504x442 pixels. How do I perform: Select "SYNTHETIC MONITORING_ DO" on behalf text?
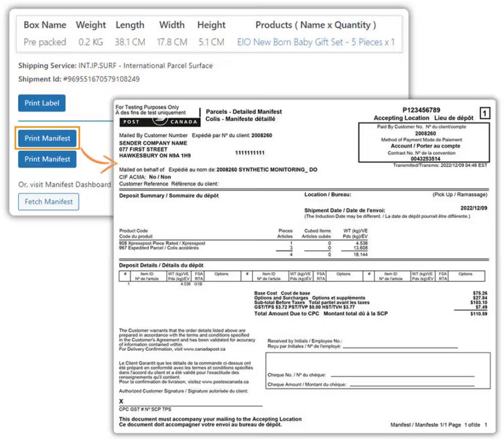278,170
